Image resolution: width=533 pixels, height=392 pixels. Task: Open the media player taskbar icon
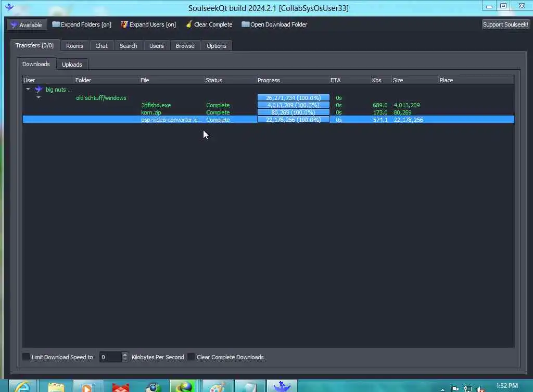point(87,387)
